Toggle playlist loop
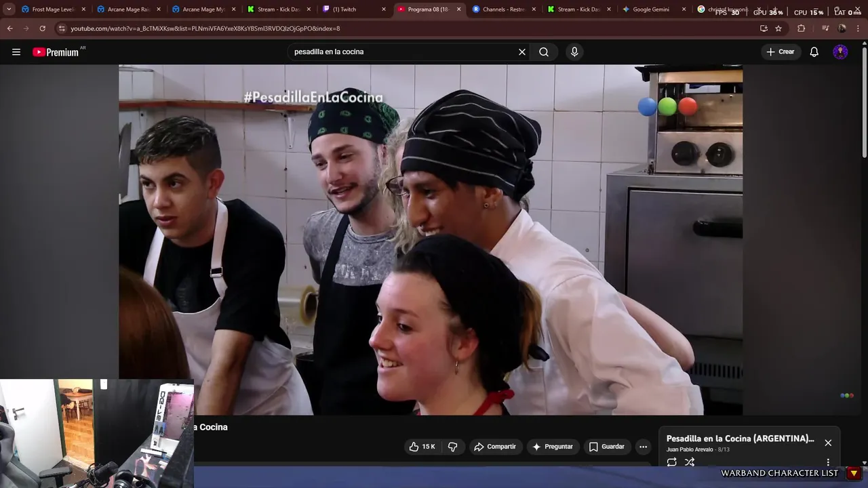 coord(671,462)
